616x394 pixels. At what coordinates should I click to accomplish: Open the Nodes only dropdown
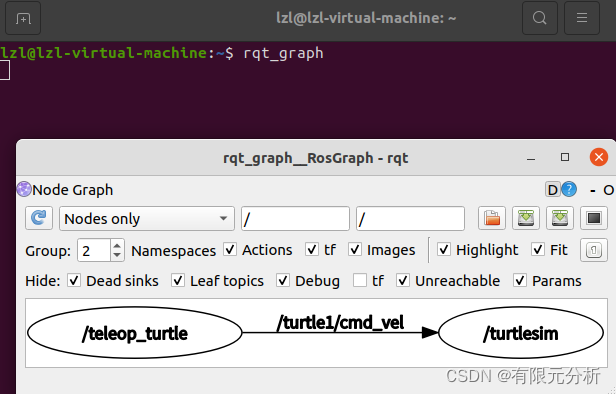pos(147,218)
